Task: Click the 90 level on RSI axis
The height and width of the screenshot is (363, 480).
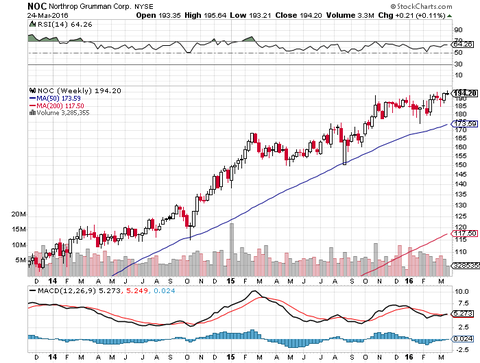Action: (459, 30)
